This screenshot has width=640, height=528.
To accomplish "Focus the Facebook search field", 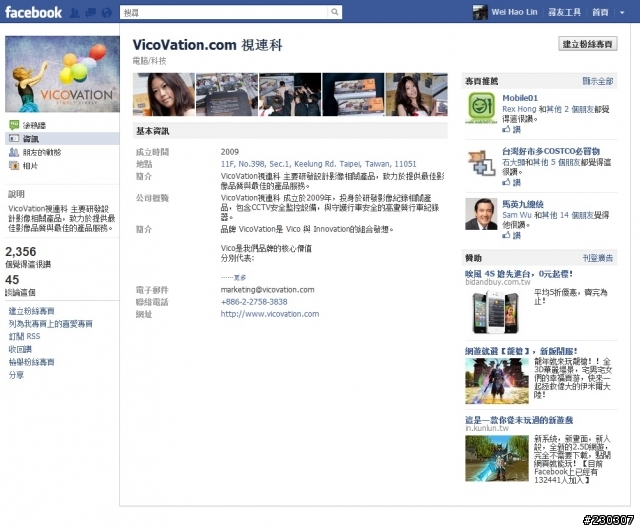I will point(224,12).
